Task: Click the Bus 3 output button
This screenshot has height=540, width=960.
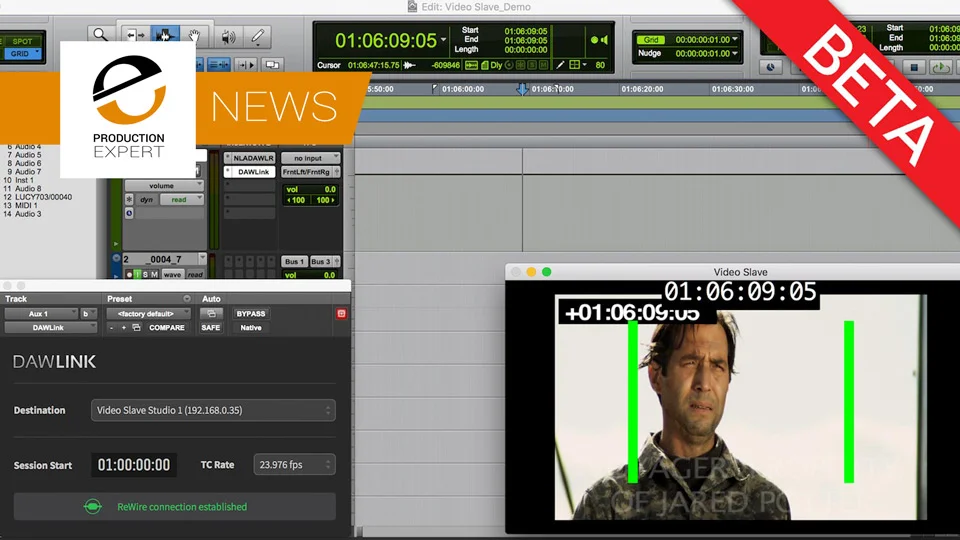Action: click(x=324, y=261)
